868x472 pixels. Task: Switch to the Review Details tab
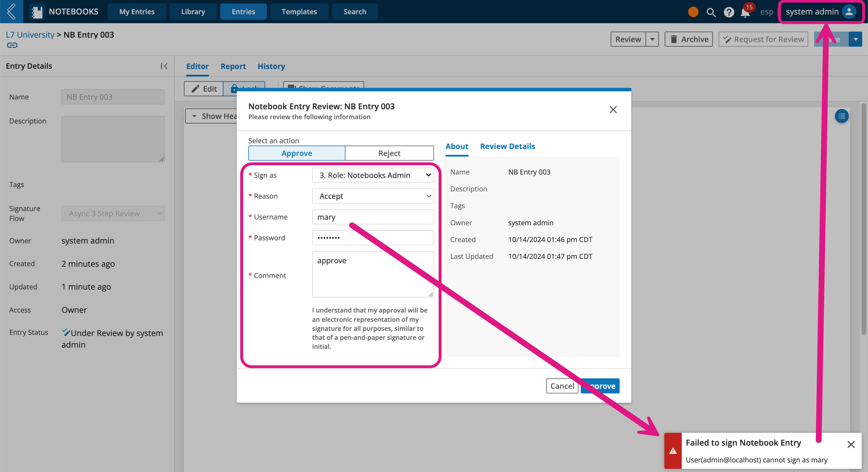click(x=508, y=146)
